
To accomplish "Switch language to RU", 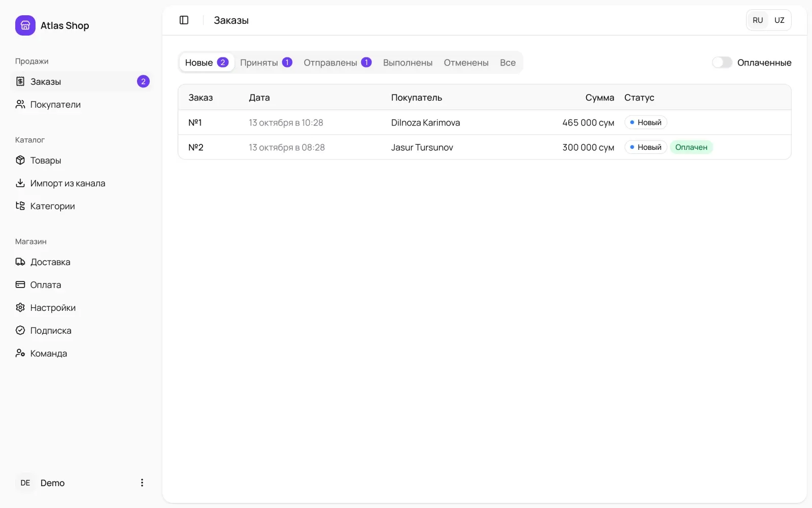I will 758,20.
